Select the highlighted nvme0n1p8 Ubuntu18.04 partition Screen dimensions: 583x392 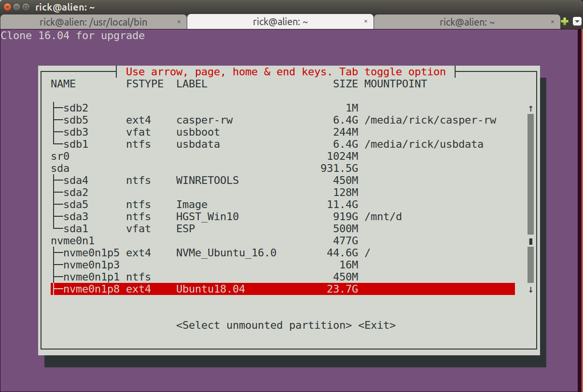(x=193, y=289)
